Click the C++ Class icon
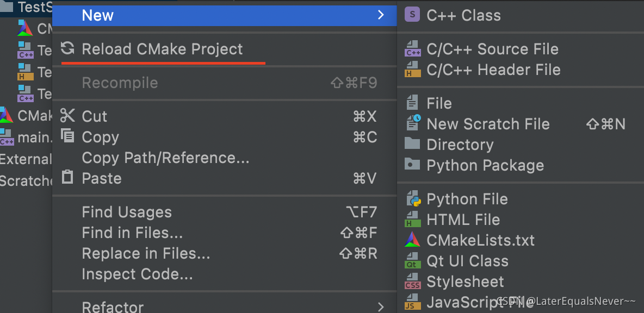The width and height of the screenshot is (644, 313). [412, 15]
